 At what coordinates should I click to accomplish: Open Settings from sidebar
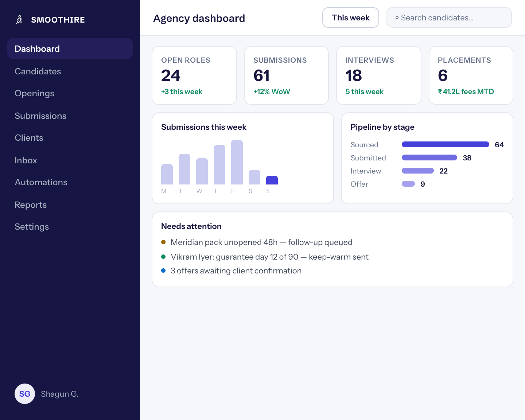click(70, 227)
